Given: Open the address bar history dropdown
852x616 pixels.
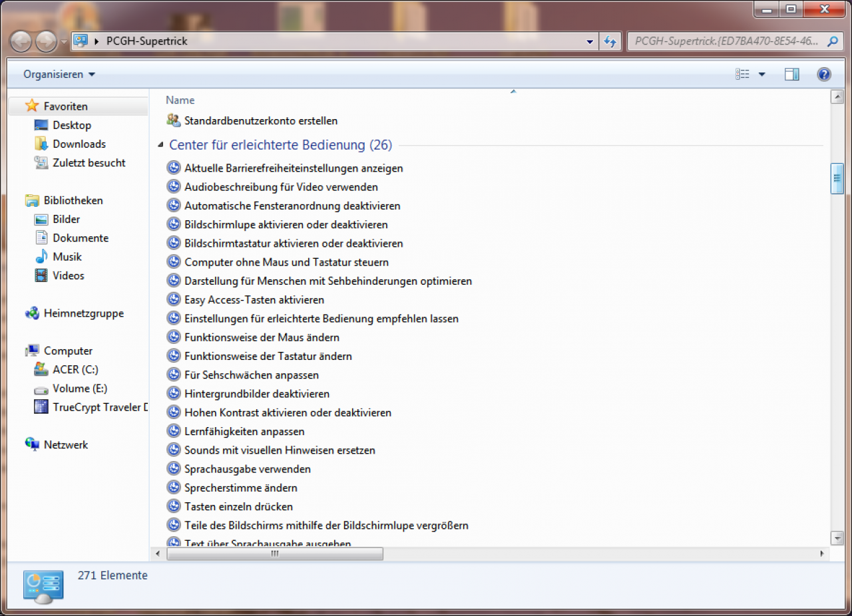Looking at the screenshot, I should click(590, 42).
